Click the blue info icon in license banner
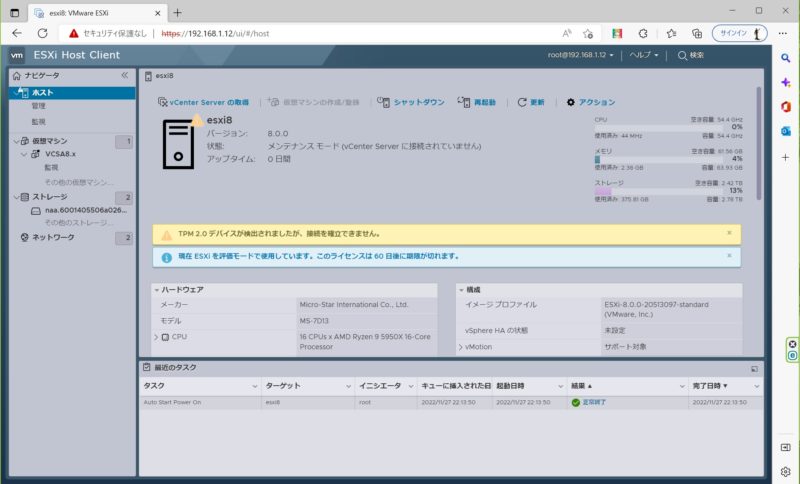Viewport: 800px width, 484px height. [x=167, y=258]
